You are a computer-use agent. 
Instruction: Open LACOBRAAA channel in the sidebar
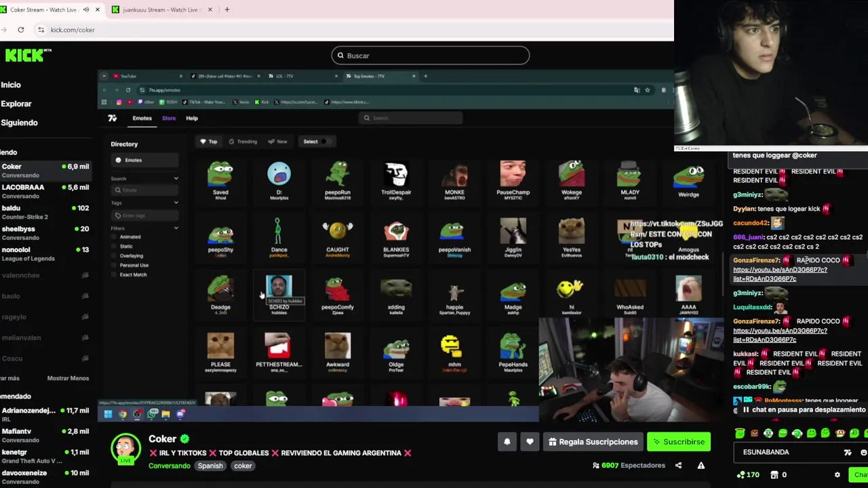pos(45,191)
